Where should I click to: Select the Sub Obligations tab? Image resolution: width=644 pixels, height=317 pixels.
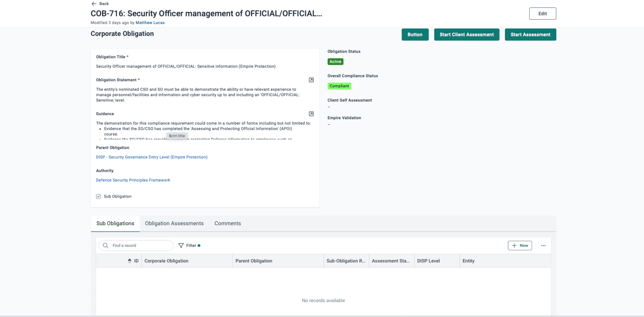(115, 224)
